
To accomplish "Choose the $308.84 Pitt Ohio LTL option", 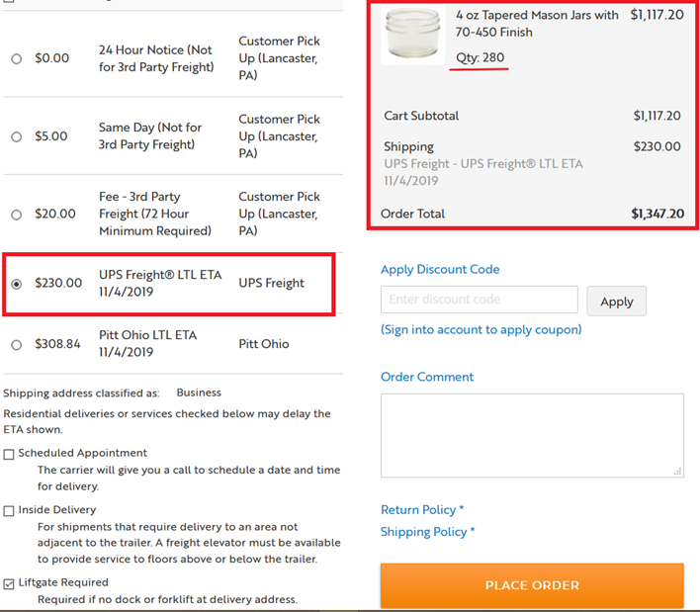I will click(x=17, y=345).
